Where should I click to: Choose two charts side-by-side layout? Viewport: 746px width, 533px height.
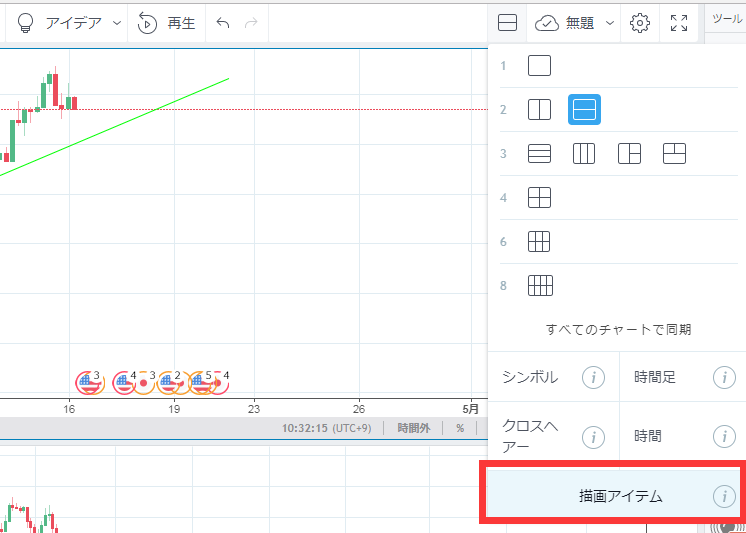539,109
